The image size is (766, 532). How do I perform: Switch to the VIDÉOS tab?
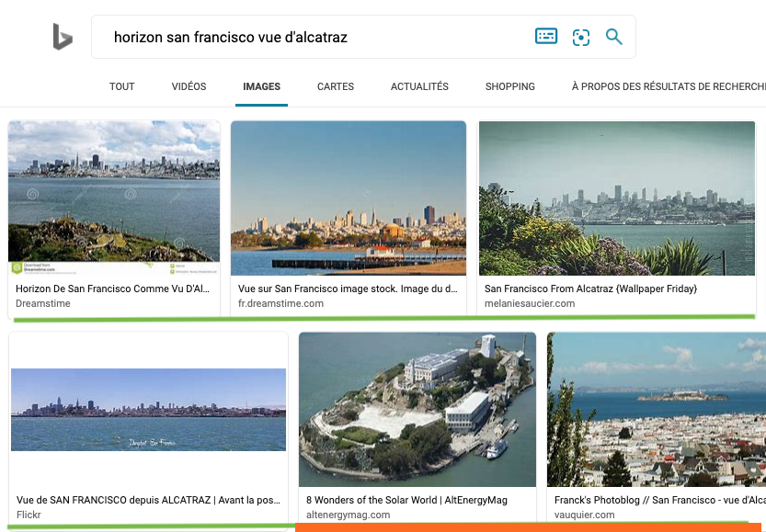pyautogui.click(x=189, y=86)
